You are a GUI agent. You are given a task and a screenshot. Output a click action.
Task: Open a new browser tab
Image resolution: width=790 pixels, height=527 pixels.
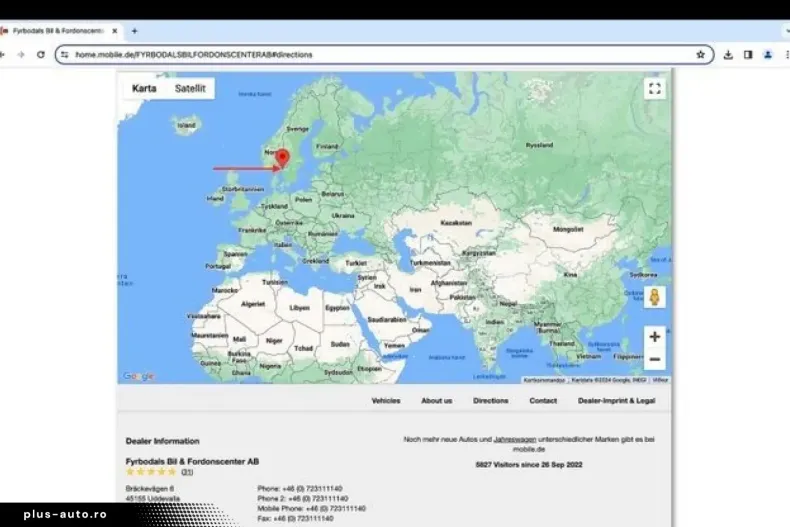point(134,31)
